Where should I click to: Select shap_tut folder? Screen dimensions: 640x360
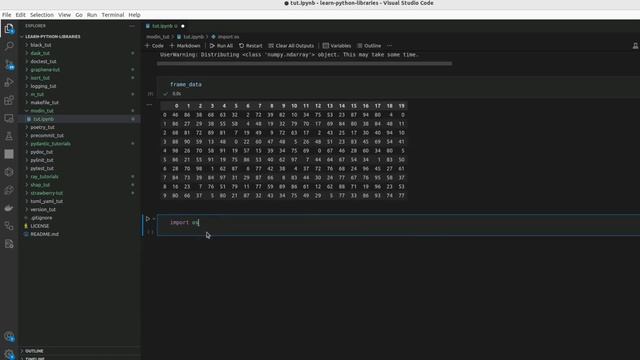click(40, 185)
